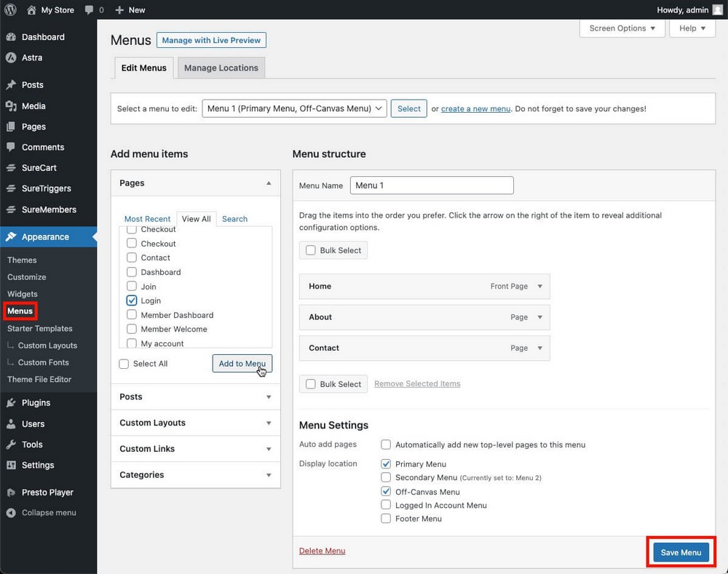Open Tools via the wrench icon

pyautogui.click(x=11, y=445)
